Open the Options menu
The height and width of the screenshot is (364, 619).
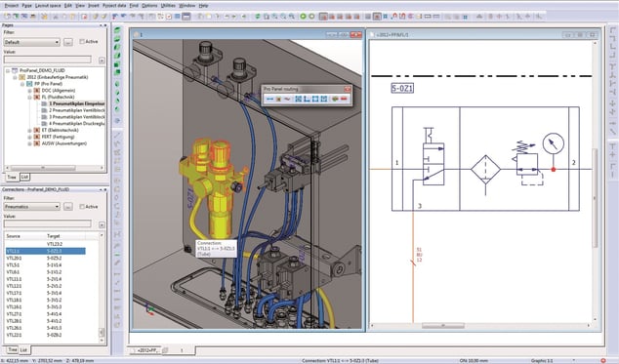click(x=149, y=6)
